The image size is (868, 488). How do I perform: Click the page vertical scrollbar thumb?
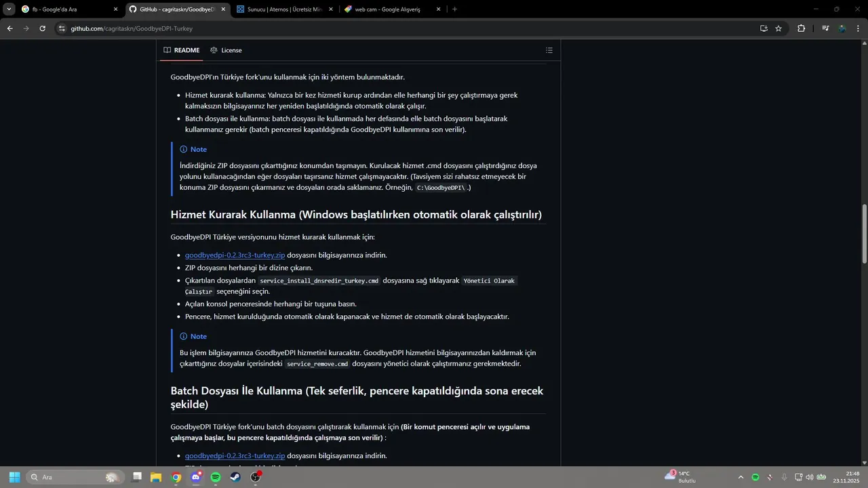click(x=864, y=233)
